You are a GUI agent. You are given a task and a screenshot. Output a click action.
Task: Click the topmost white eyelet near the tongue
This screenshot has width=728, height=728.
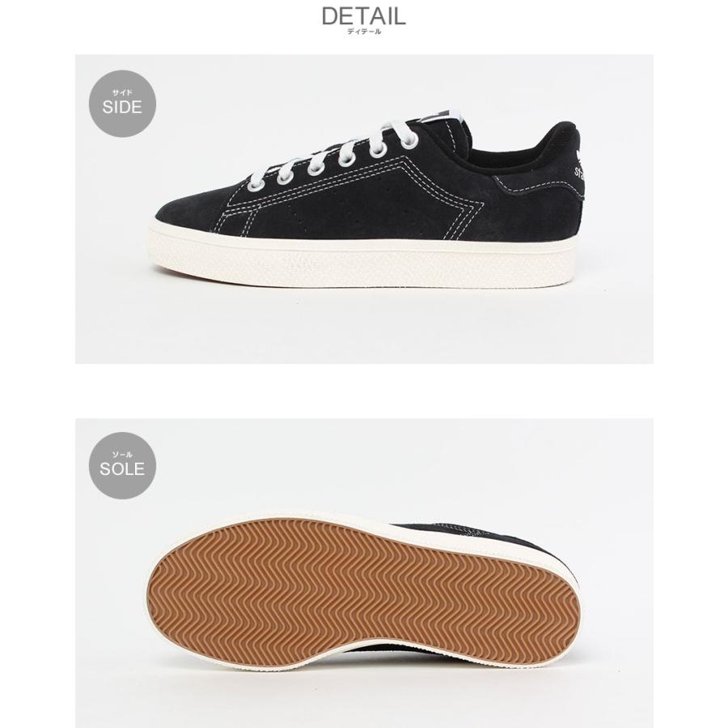point(408,141)
